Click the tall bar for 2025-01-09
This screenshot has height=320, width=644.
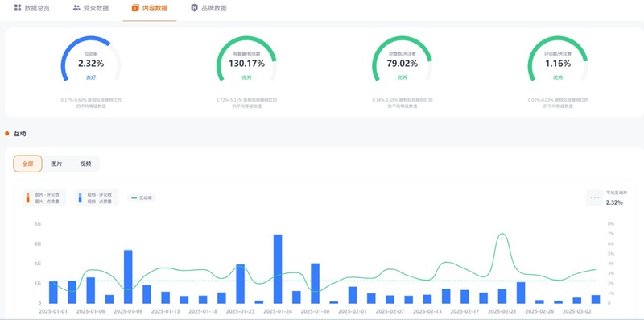(128, 276)
